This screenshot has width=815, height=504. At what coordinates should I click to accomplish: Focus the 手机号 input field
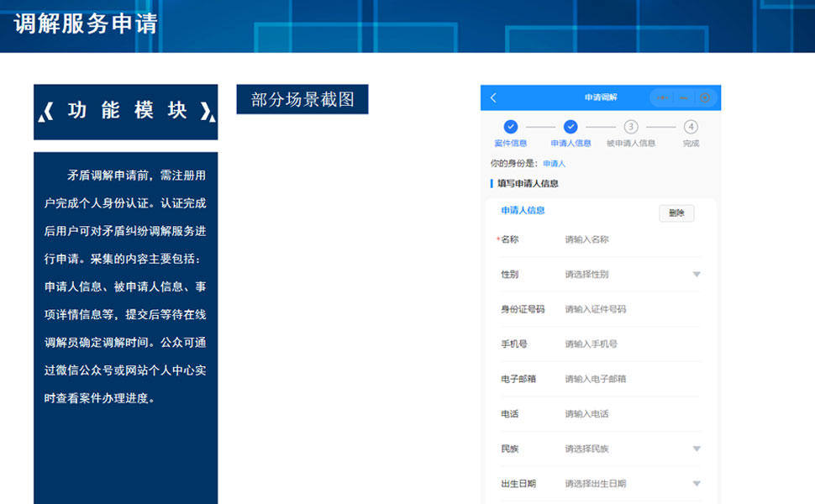coord(632,344)
